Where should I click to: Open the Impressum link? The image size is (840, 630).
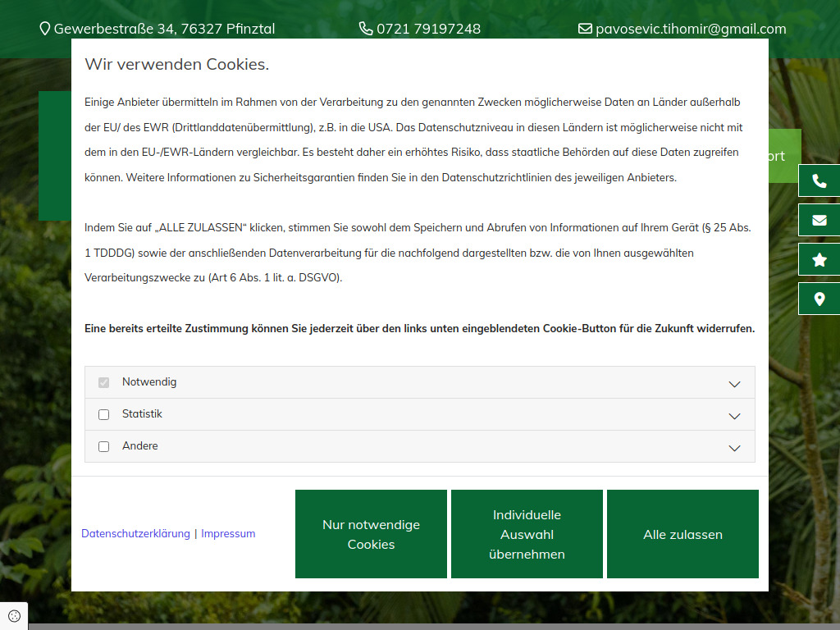pos(228,533)
